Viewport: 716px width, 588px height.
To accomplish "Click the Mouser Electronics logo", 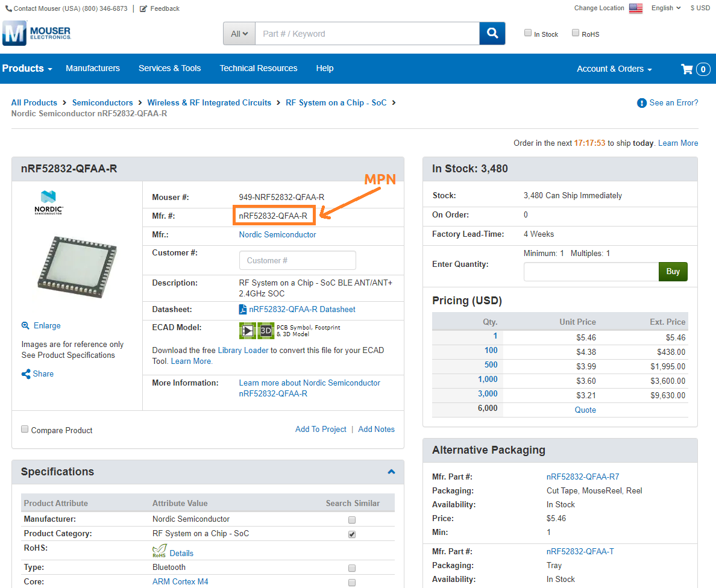I will [x=37, y=33].
